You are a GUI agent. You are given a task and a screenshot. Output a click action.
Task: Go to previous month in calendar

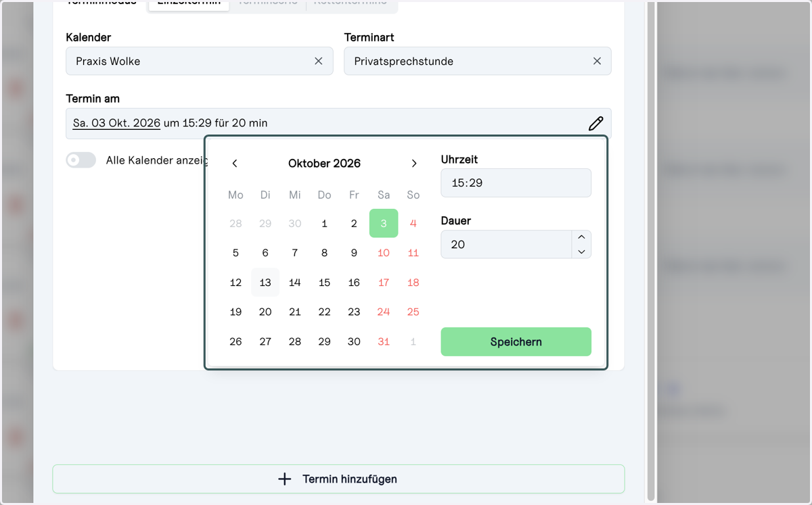coord(235,164)
